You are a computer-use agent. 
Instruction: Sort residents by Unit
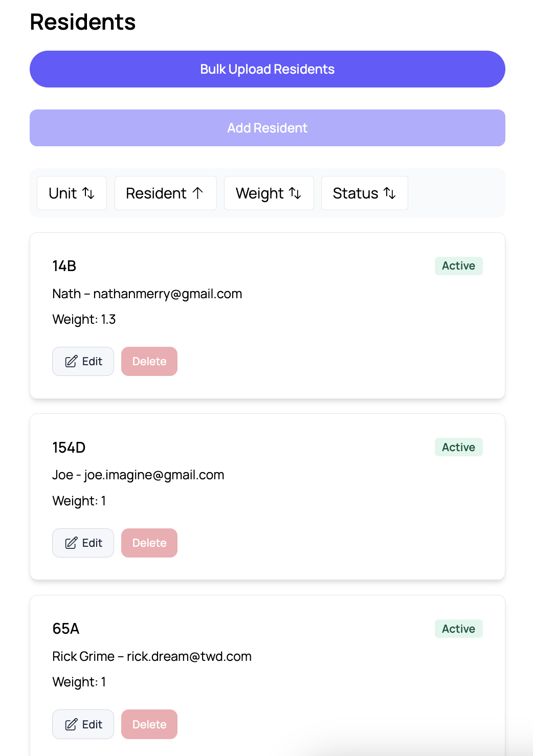[x=72, y=193]
